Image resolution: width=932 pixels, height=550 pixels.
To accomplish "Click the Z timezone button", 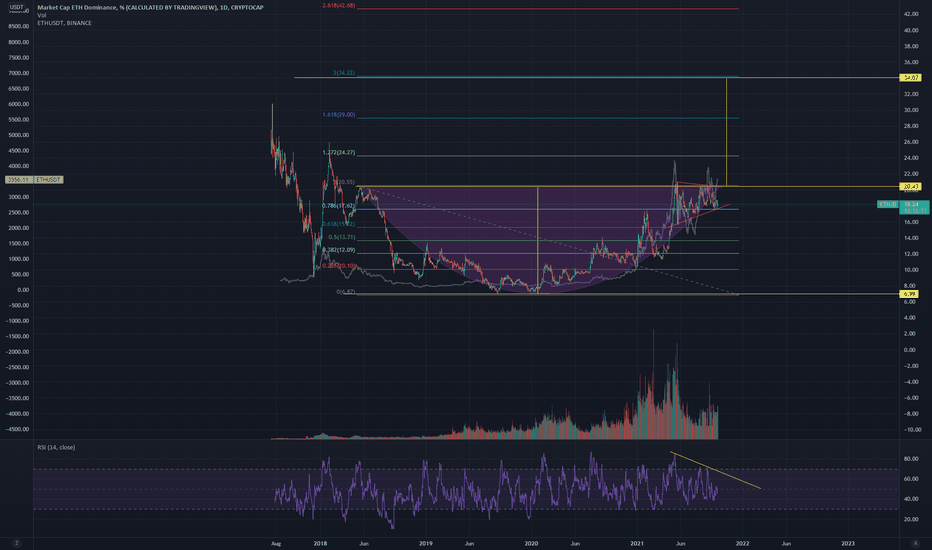I will tap(17, 543).
